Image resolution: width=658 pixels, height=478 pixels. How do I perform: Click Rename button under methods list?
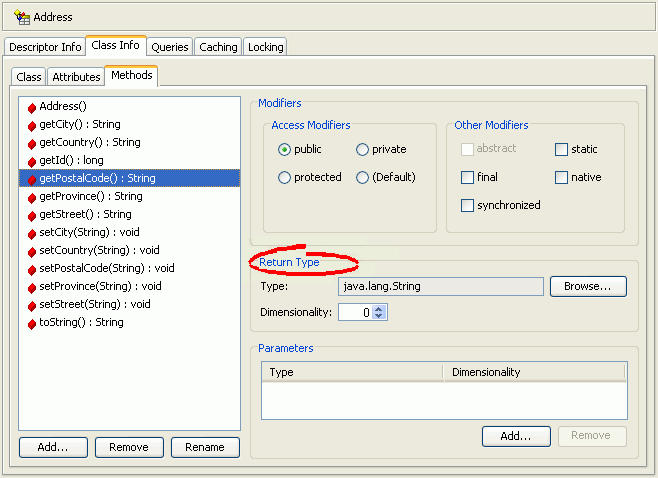coord(205,447)
